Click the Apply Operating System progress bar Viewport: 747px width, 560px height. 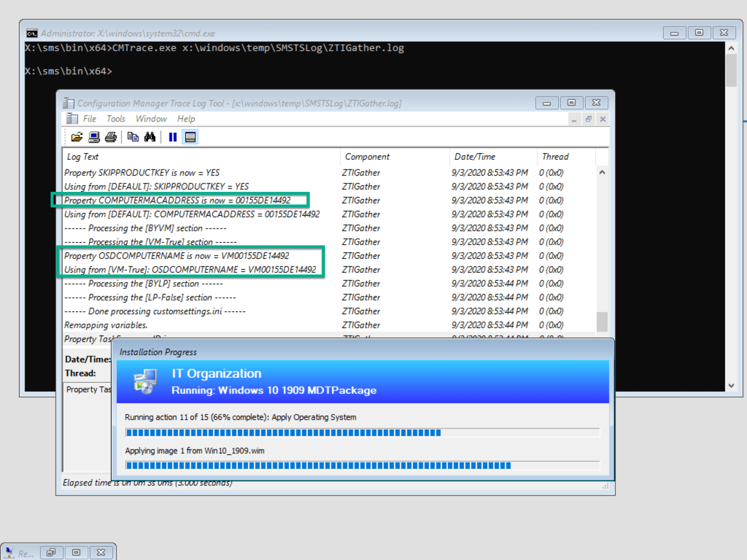pyautogui.click(x=362, y=433)
